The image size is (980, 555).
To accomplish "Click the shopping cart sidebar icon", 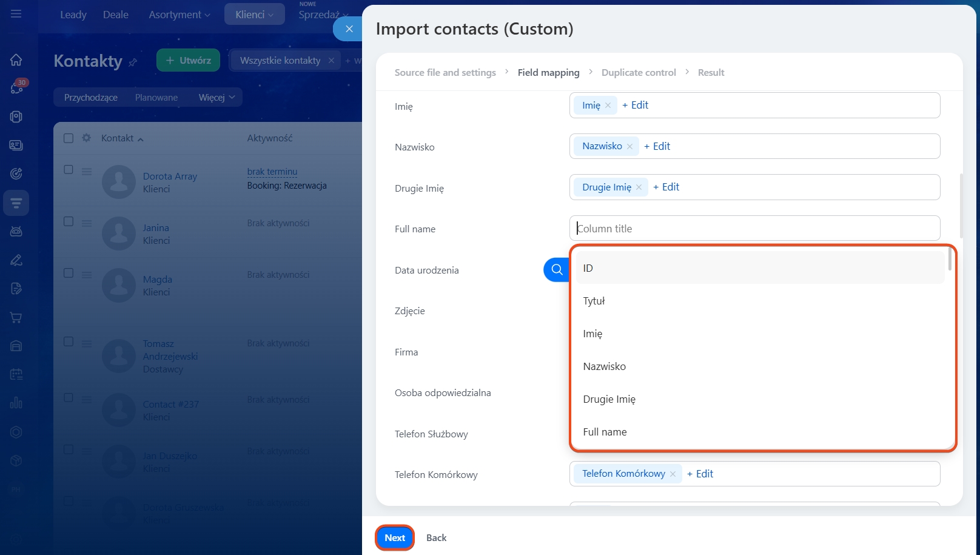I will (x=16, y=317).
